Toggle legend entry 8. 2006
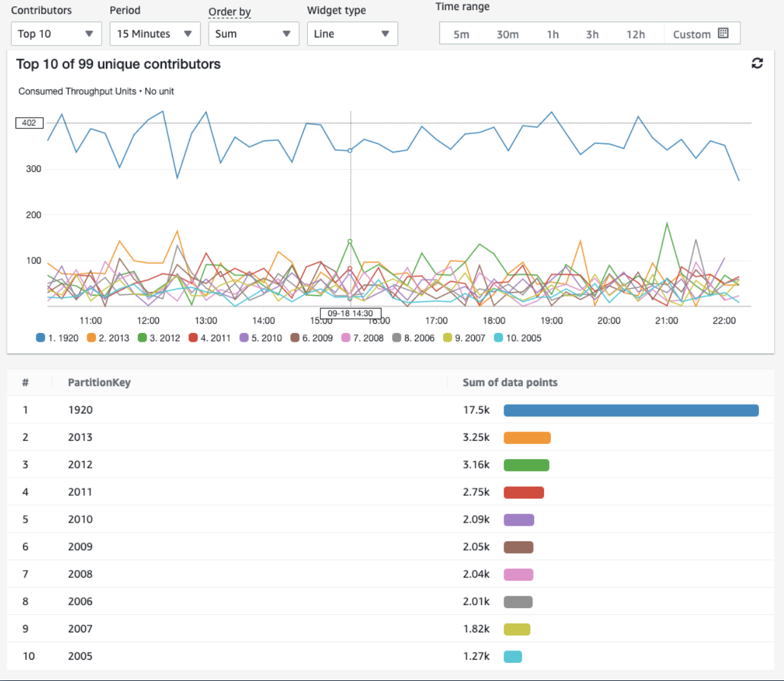This screenshot has width=784, height=681. tap(413, 338)
